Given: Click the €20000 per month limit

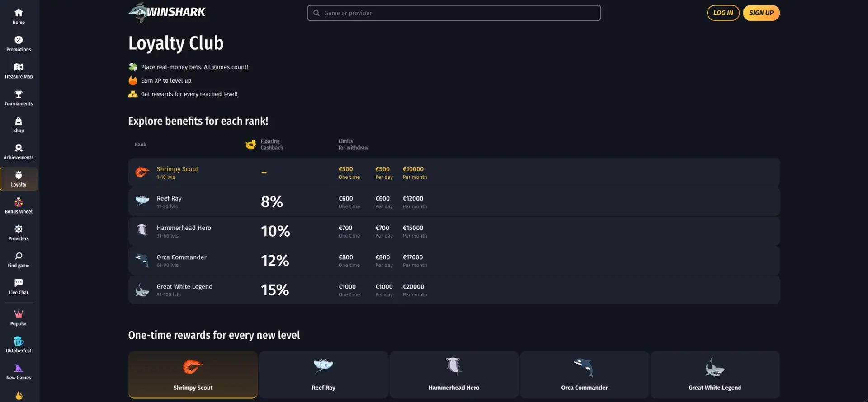Looking at the screenshot, I should 413,286.
